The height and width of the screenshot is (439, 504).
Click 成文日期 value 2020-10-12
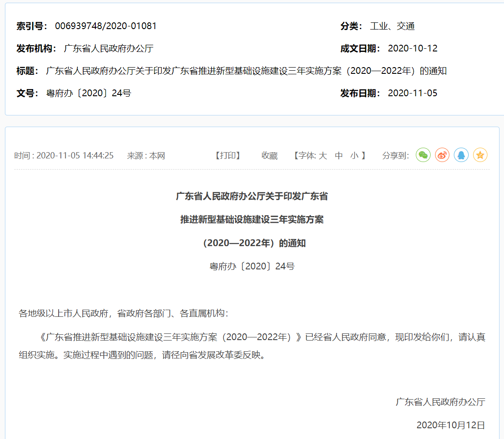click(413, 48)
